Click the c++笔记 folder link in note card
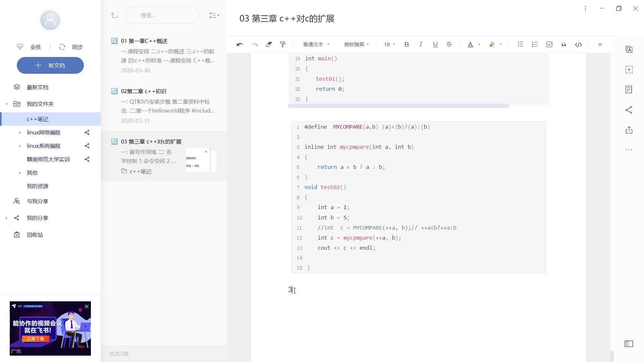Viewport: 644px width, 362px height. coord(136,171)
